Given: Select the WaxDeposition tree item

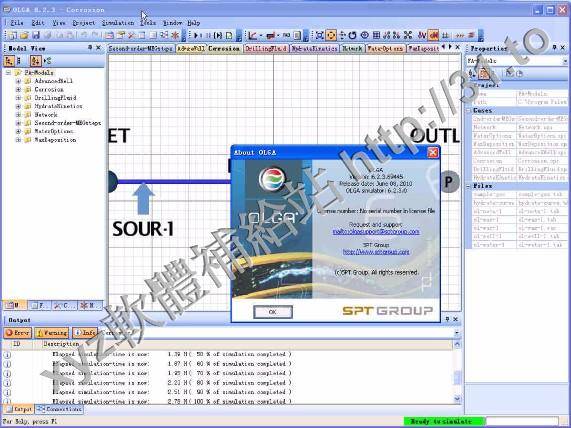Looking at the screenshot, I should click(x=55, y=140).
